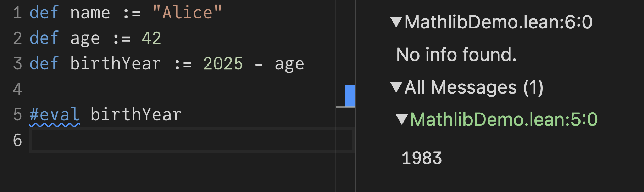Click birthYear in the line 3 definition
The height and width of the screenshot is (192, 644).
(116, 64)
